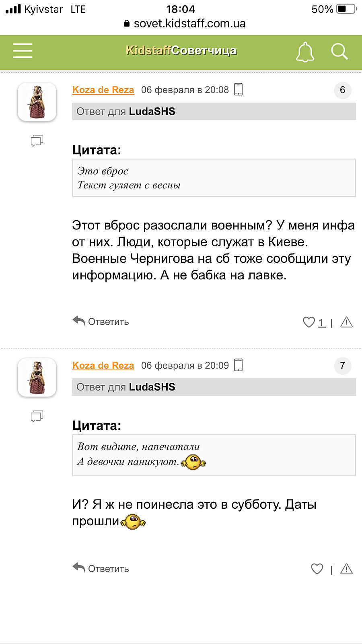This screenshot has height=644, width=362.
Task: Report comment 7 with warning triangle
Action: click(346, 569)
